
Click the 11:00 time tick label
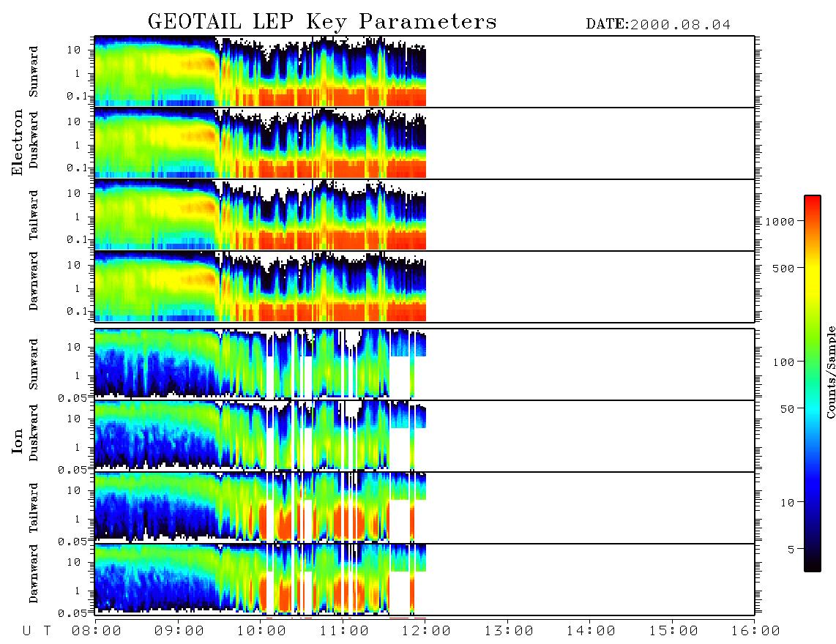[x=344, y=632]
